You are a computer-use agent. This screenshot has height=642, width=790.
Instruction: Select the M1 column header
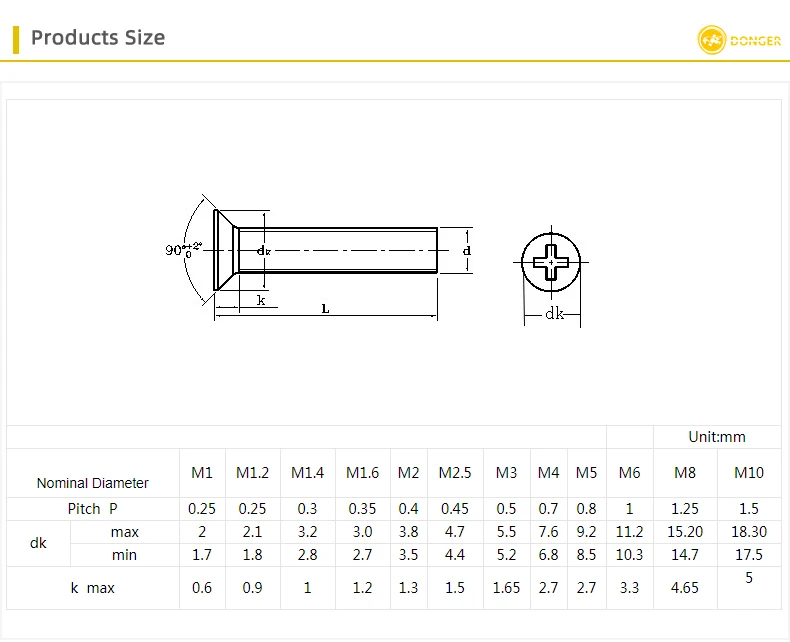coord(202,473)
